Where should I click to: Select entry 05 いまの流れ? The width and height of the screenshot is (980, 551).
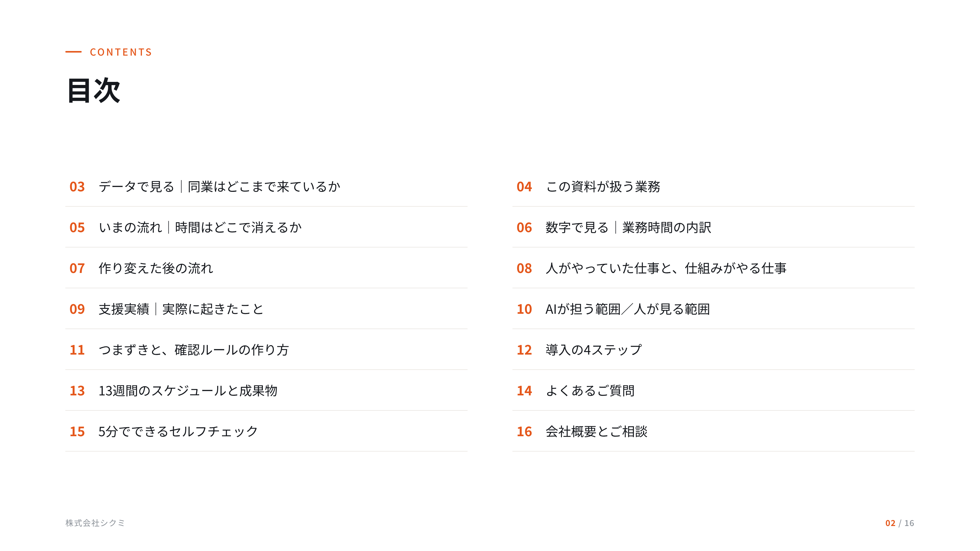point(266,227)
